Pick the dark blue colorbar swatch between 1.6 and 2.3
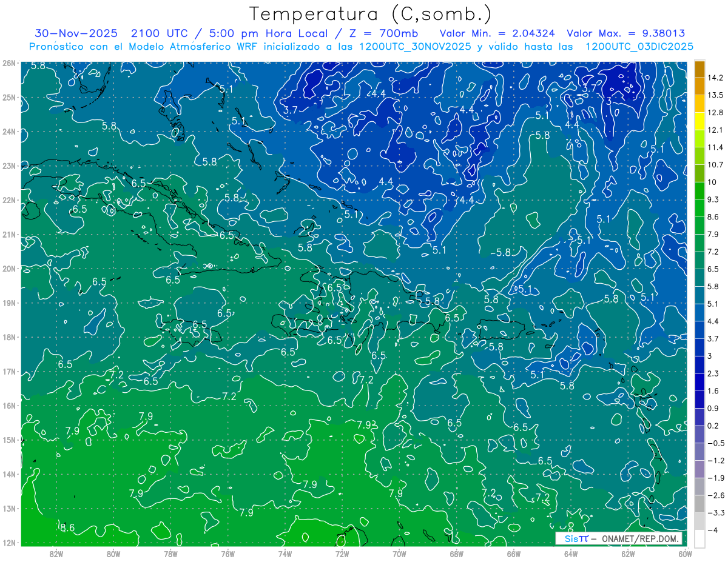The image size is (728, 562). [x=699, y=382]
